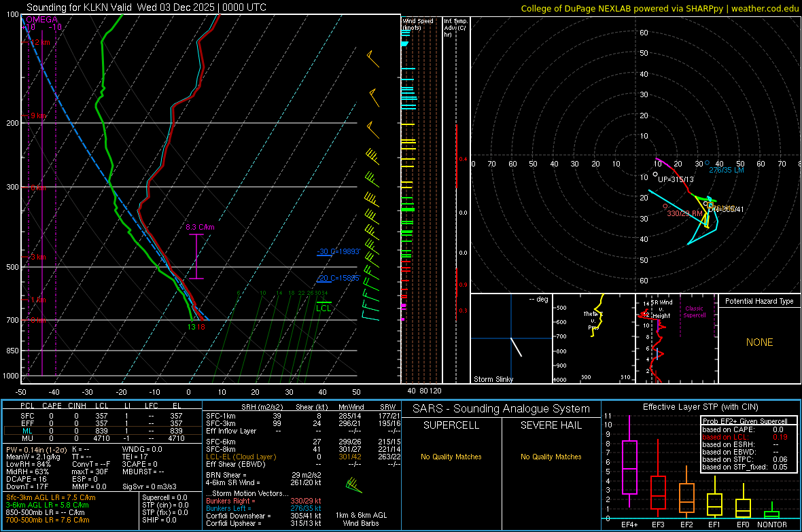Viewport: 802px width, 532px height.
Task: Click the white Storm Slinky line
Action: tap(516, 347)
